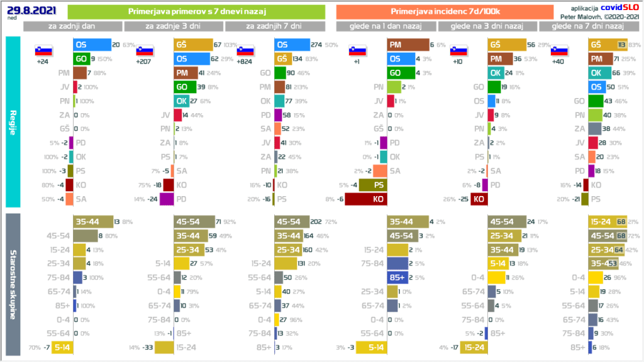This screenshot has height=362, width=644.
Task: Switch to the "za zadnji dan" tab
Action: (73, 26)
